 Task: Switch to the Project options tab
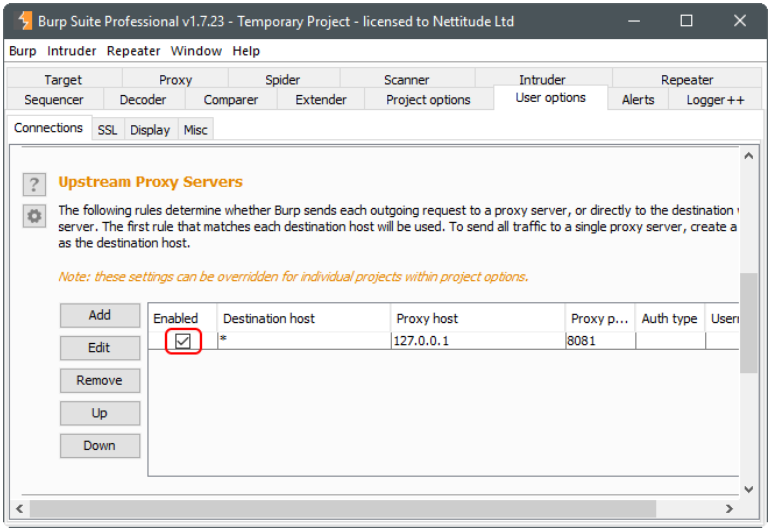coord(428,100)
